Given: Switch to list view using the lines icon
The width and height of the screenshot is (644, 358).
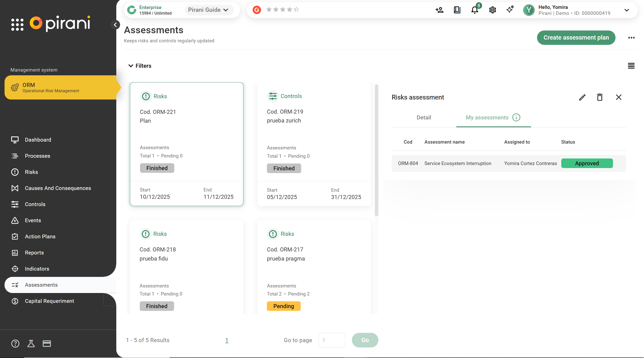Looking at the screenshot, I should pyautogui.click(x=631, y=66).
